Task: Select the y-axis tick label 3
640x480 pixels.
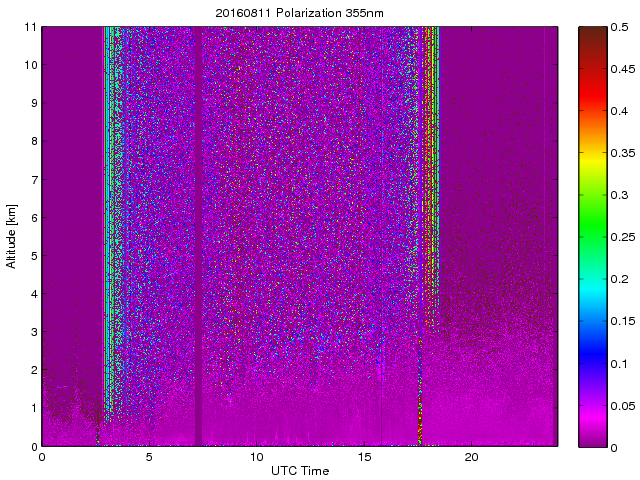Action: click(33, 332)
